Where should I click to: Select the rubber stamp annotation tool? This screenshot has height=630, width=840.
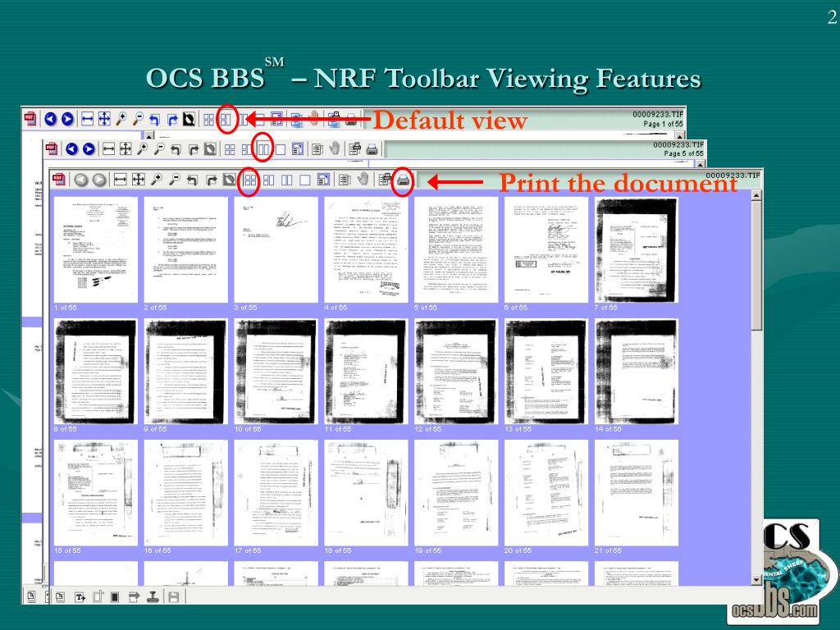point(153,596)
